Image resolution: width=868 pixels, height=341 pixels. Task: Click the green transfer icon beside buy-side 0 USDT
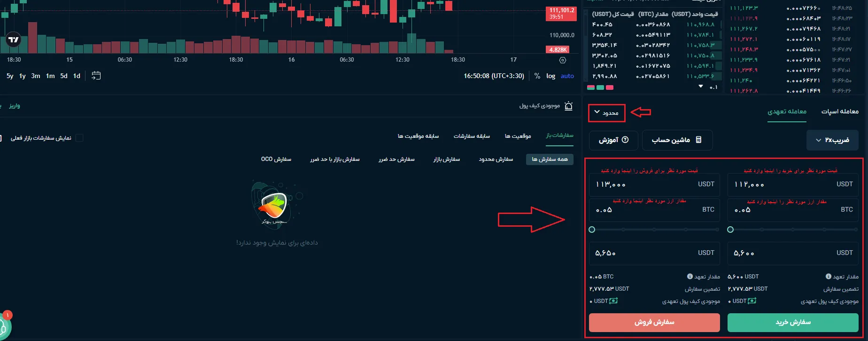coord(752,301)
